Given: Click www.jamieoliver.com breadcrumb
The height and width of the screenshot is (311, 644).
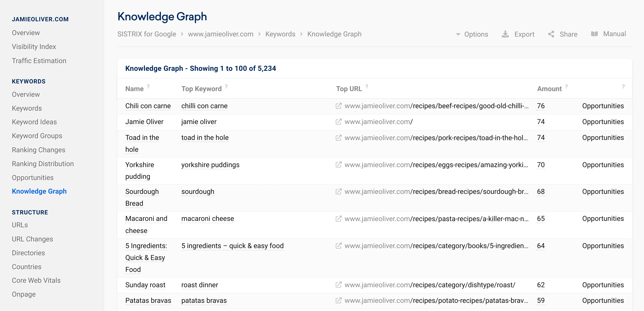Looking at the screenshot, I should 220,34.
